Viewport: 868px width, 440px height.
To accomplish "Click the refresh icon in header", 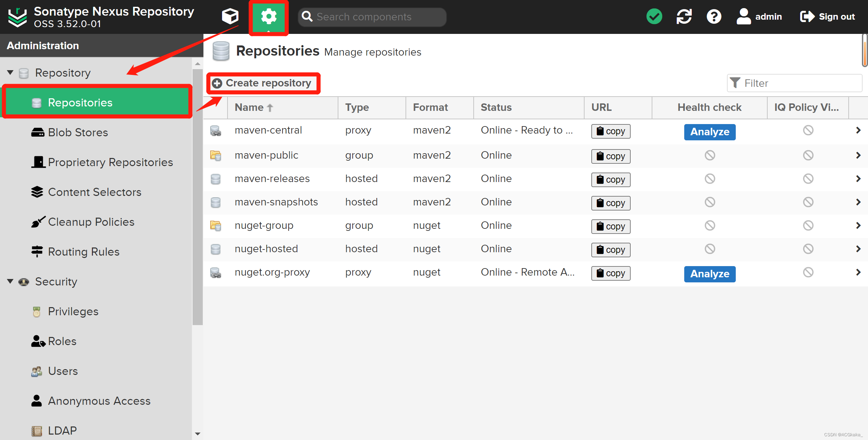I will [684, 16].
